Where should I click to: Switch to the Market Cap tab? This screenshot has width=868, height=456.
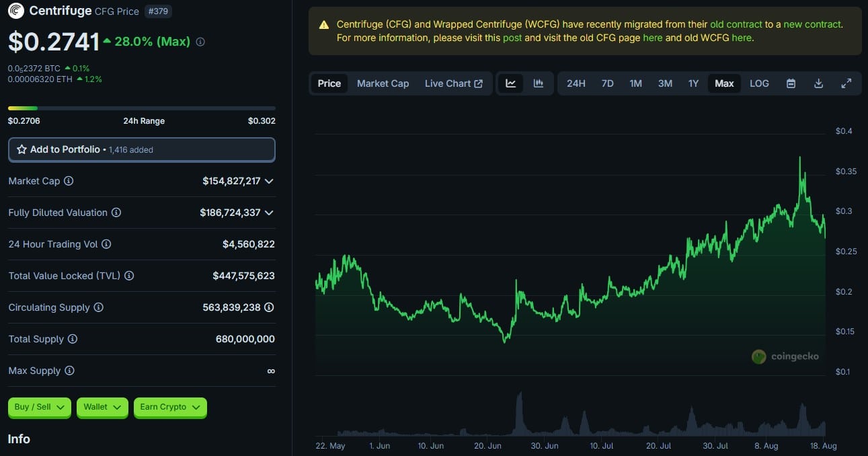coord(383,83)
